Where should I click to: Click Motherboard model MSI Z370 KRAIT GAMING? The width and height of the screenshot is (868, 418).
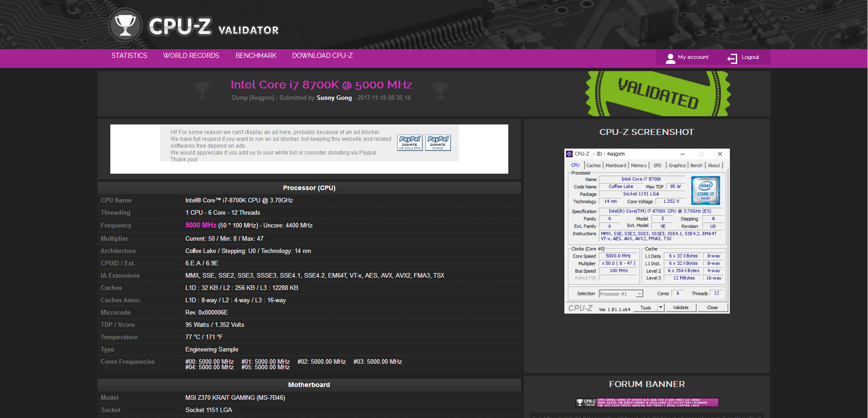coord(235,397)
